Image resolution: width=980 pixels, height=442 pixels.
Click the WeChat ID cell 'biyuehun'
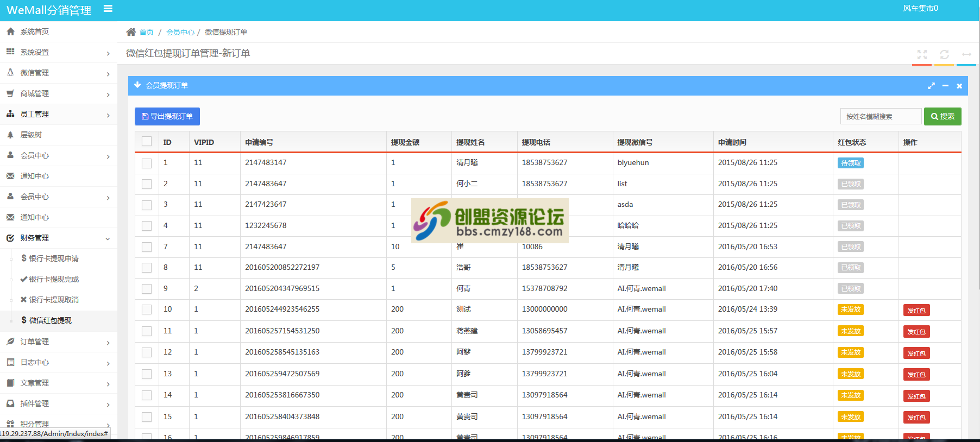click(x=633, y=162)
